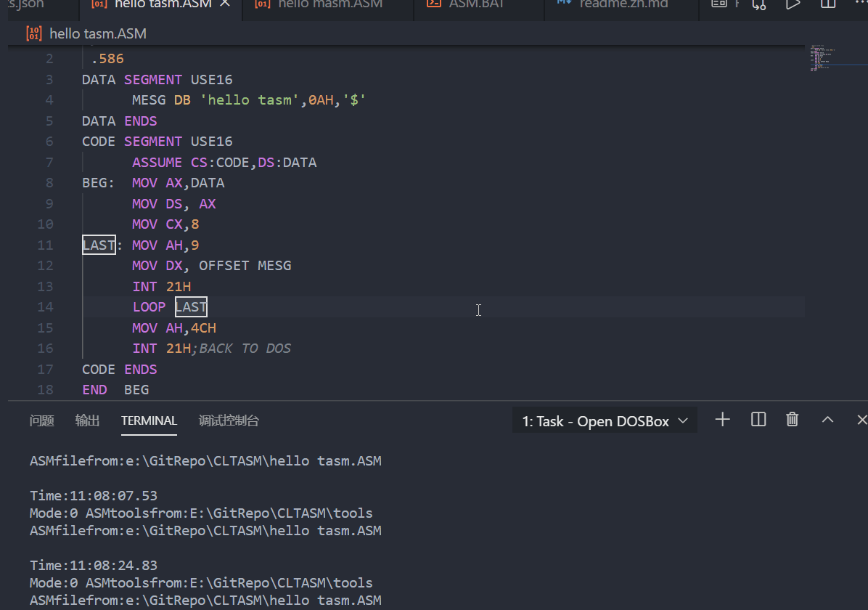Click the highlighted LAST label on line 11
The height and width of the screenshot is (610, 868).
tap(99, 245)
